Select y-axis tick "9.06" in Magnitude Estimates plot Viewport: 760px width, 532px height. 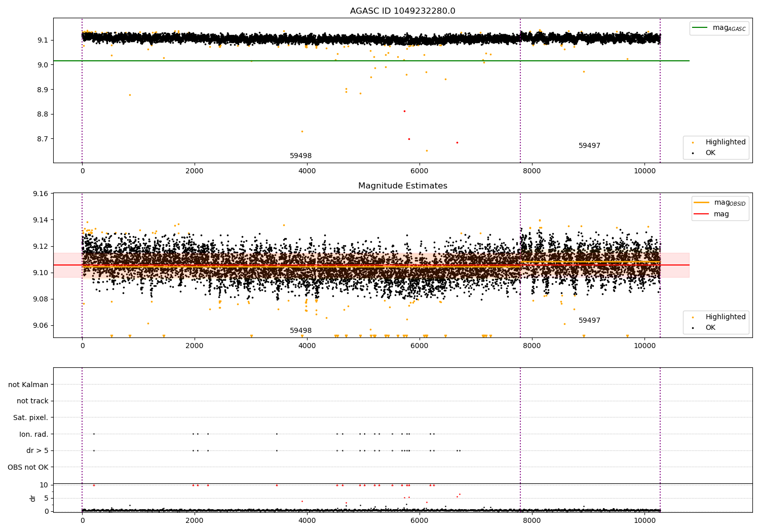pos(41,325)
